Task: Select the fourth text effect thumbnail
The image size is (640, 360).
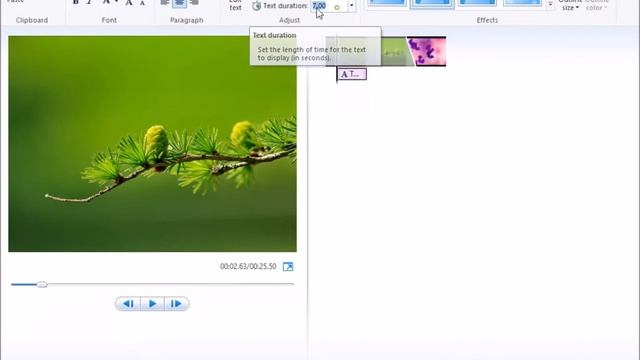Action: pyautogui.click(x=522, y=3)
